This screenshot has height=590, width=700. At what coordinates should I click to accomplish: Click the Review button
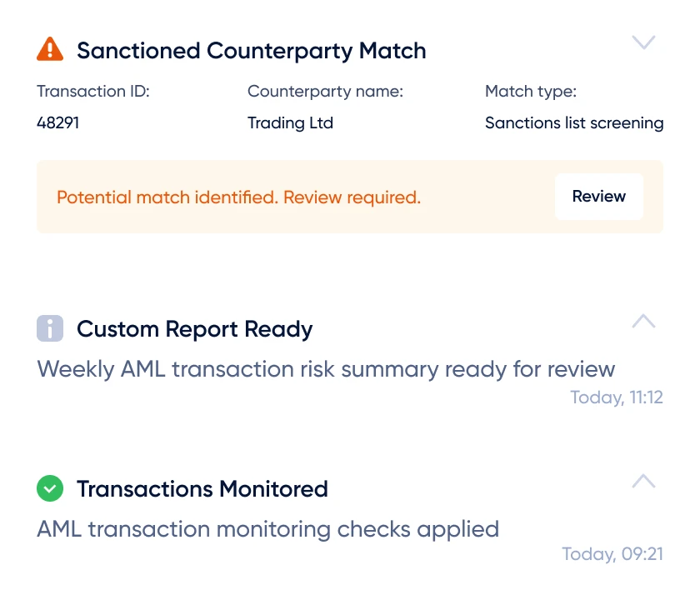598,197
